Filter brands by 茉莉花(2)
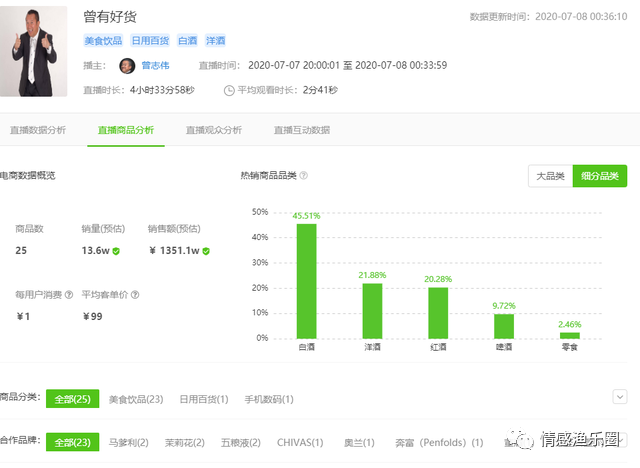640x468 pixels. (184, 443)
